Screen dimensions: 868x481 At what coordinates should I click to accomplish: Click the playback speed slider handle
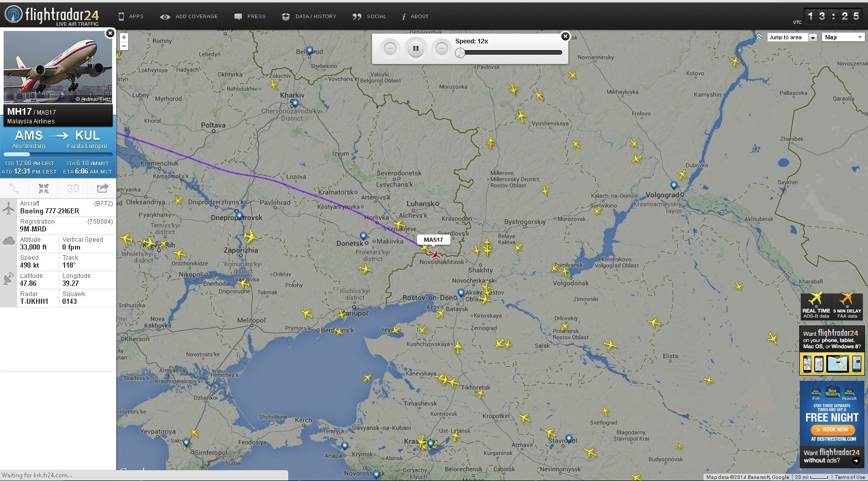click(459, 52)
